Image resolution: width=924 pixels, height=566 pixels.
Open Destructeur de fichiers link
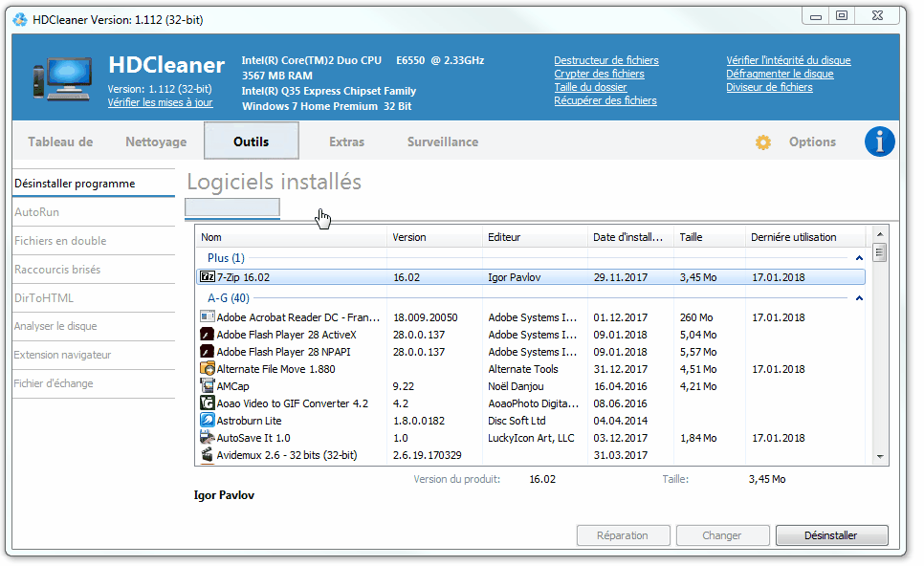click(606, 60)
